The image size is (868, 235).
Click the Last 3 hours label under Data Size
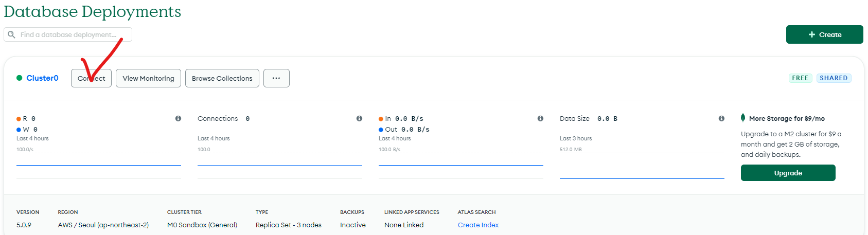point(576,138)
